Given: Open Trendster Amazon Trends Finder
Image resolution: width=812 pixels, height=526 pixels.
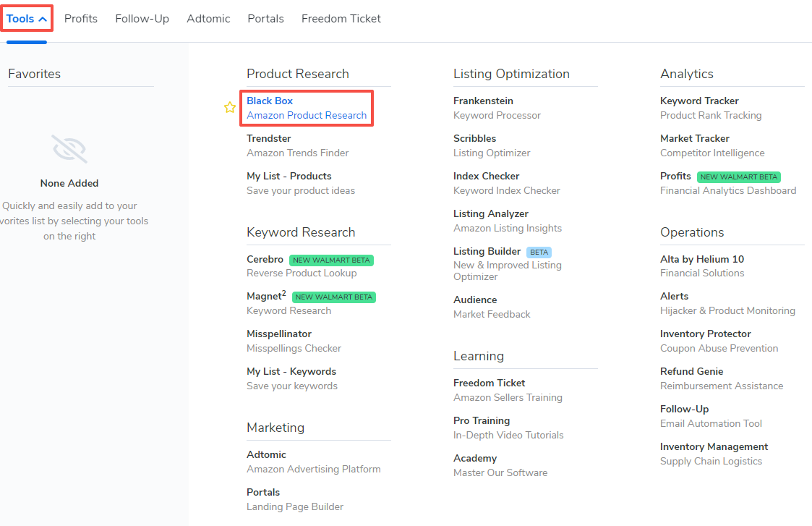Looking at the screenshot, I should (x=297, y=145).
